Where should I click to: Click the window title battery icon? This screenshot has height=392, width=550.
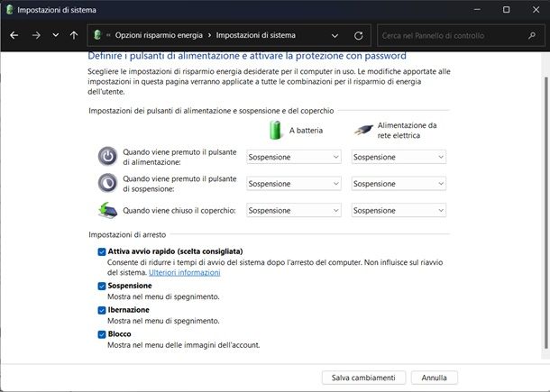(x=10, y=10)
